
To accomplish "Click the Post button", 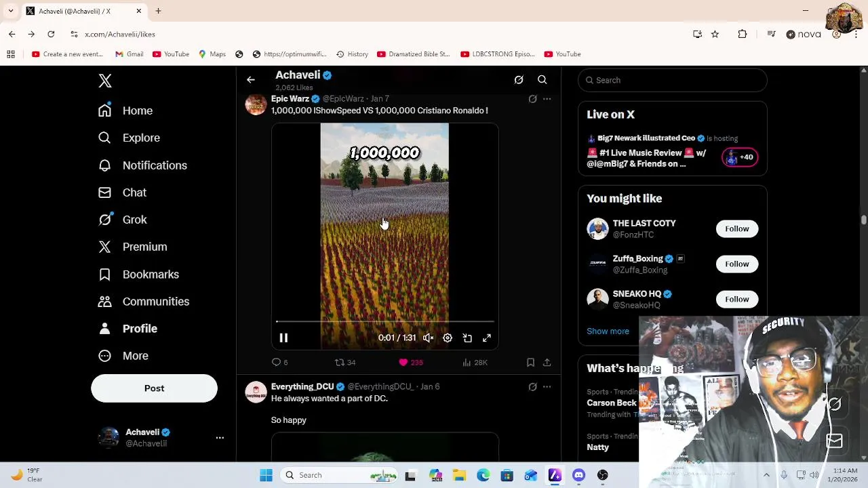I will pos(154,388).
